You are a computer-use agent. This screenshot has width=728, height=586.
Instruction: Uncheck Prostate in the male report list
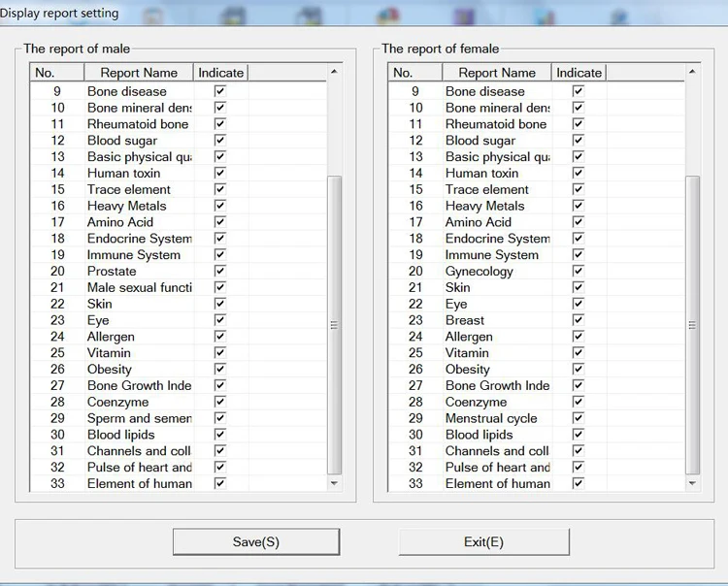(220, 272)
